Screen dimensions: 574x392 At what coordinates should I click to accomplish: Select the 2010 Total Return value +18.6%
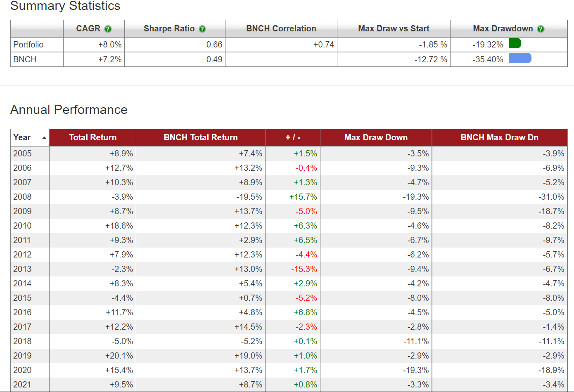coord(119,226)
